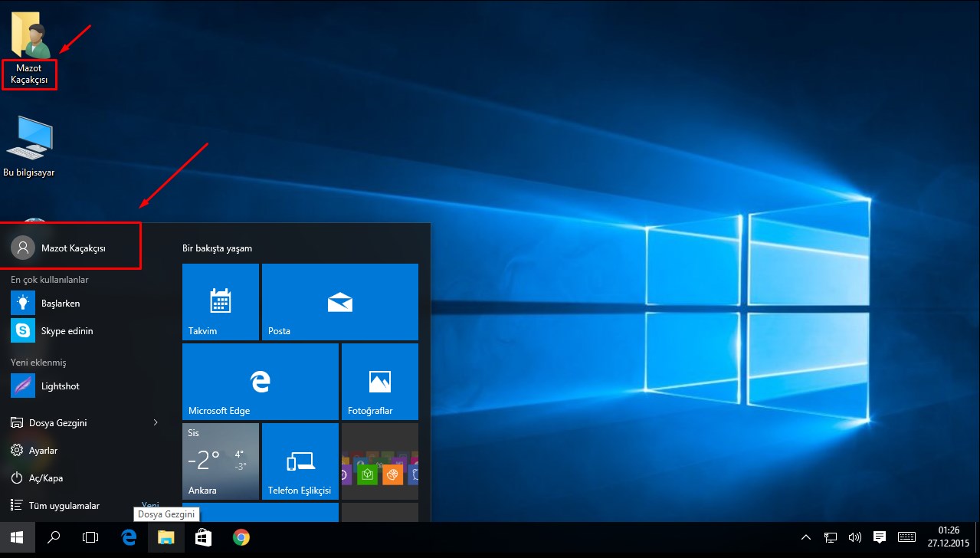Click the Aç/Kapa power button
This screenshot has width=980, height=558.
45,478
